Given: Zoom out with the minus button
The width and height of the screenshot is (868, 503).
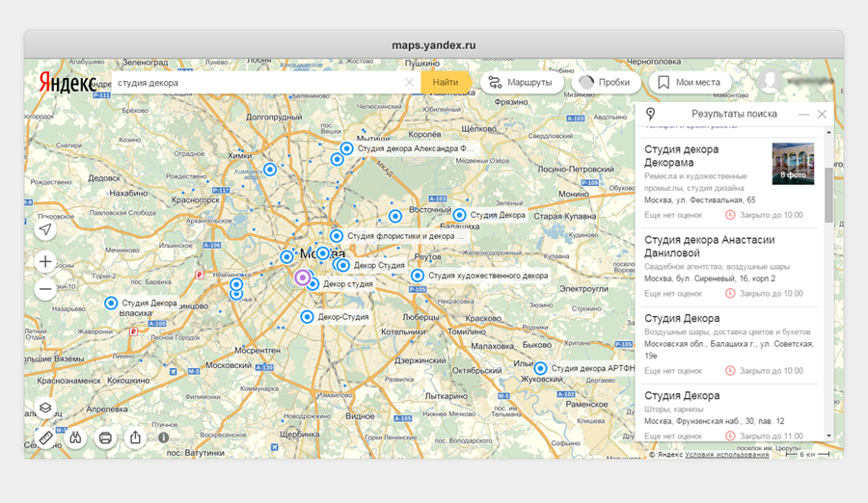Looking at the screenshot, I should pyautogui.click(x=45, y=289).
